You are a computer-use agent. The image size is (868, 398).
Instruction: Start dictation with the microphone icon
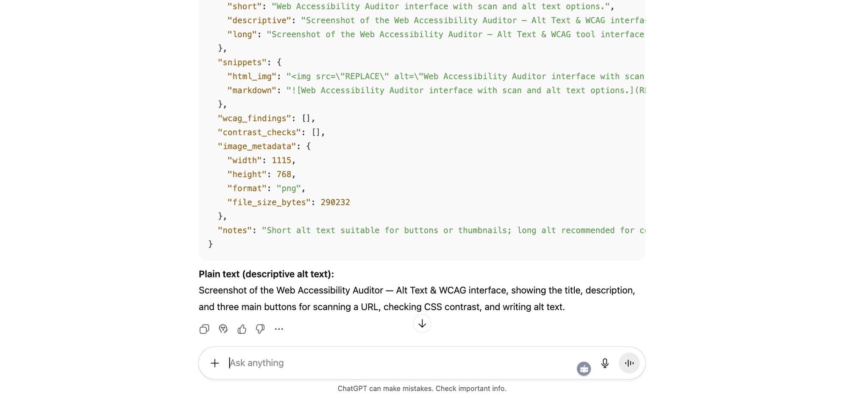coord(605,363)
